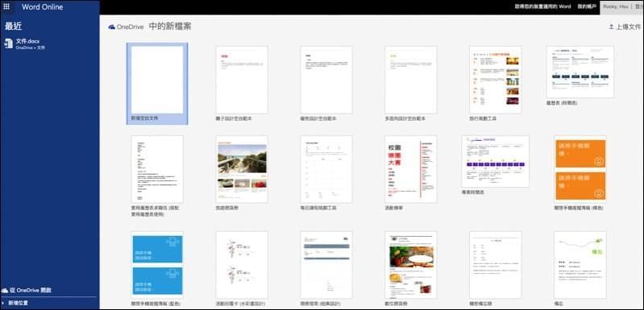Click the get Word for your device link
Screen dimensions: 644x310
click(543, 6)
